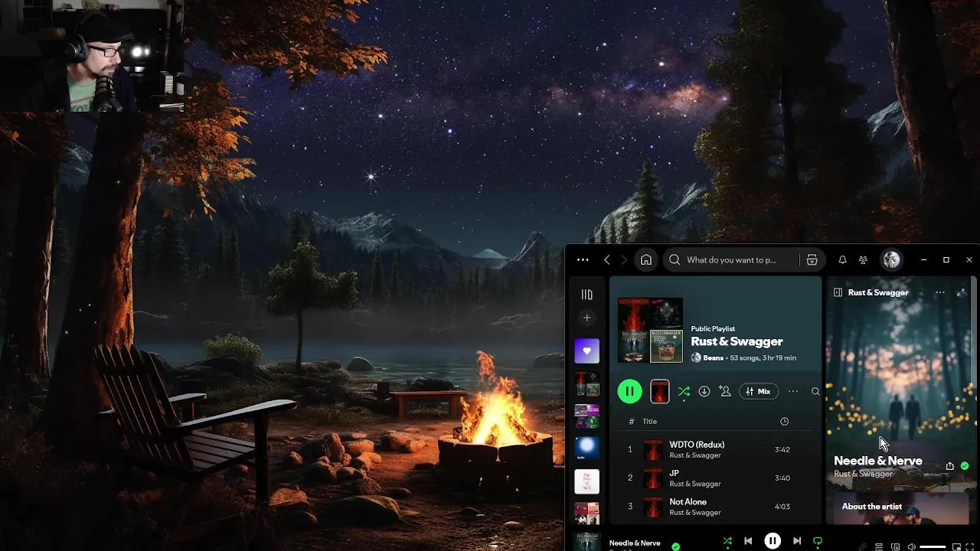
Task: Open Beans profile link
Action: (x=713, y=358)
